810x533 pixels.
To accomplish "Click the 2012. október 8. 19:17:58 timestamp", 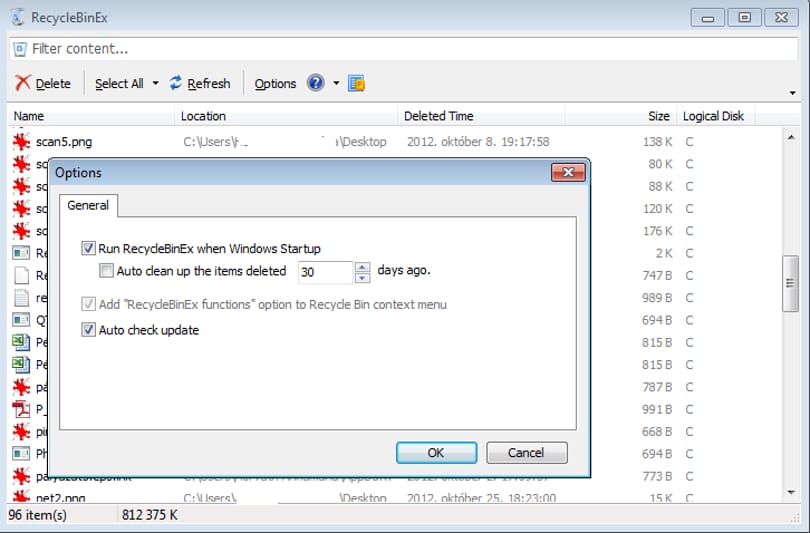I will 478,142.
